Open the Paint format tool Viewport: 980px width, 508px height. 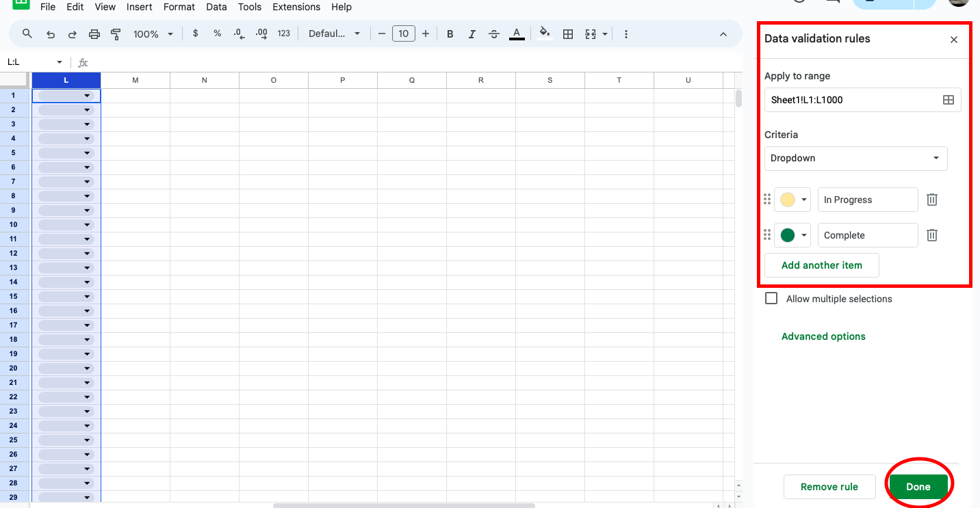tap(116, 34)
